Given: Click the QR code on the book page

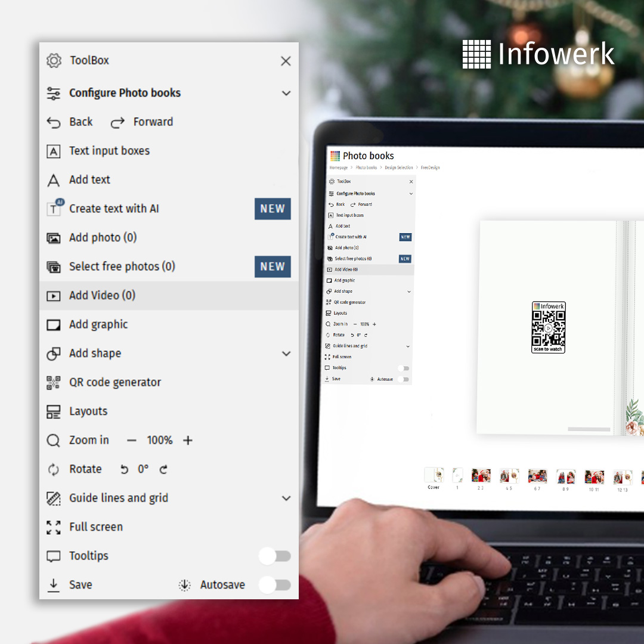Looking at the screenshot, I should click(x=549, y=327).
